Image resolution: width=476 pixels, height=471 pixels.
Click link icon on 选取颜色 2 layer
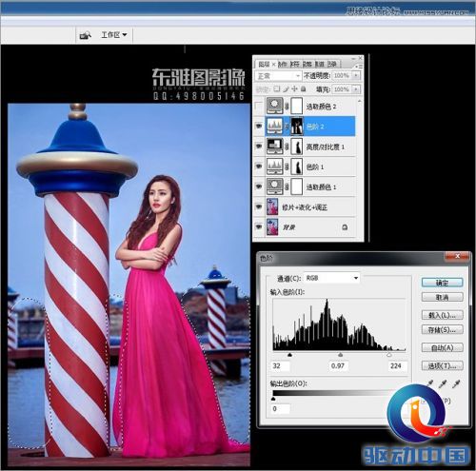287,107
